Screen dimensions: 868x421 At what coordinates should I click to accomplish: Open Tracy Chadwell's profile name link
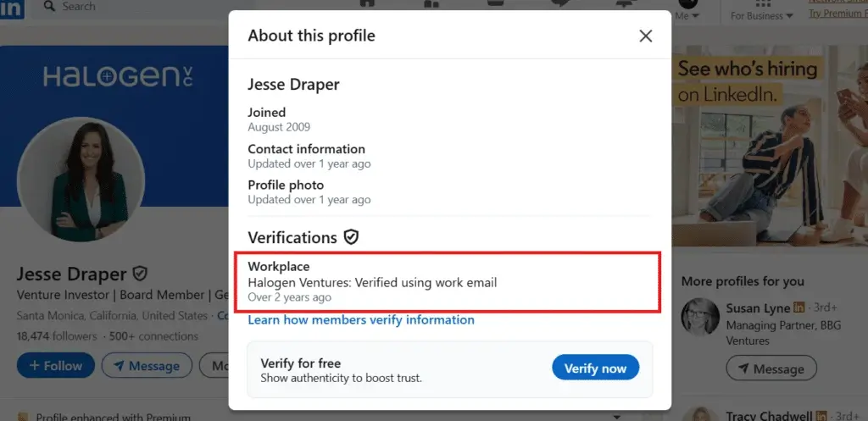point(769,415)
